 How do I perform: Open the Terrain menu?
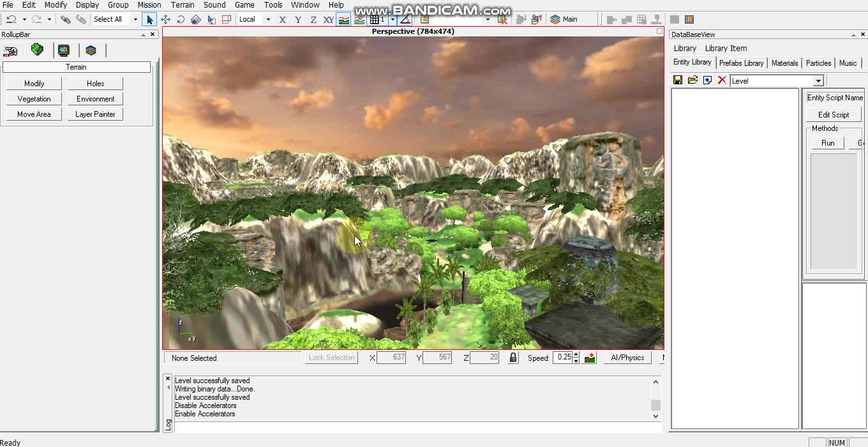tap(183, 5)
